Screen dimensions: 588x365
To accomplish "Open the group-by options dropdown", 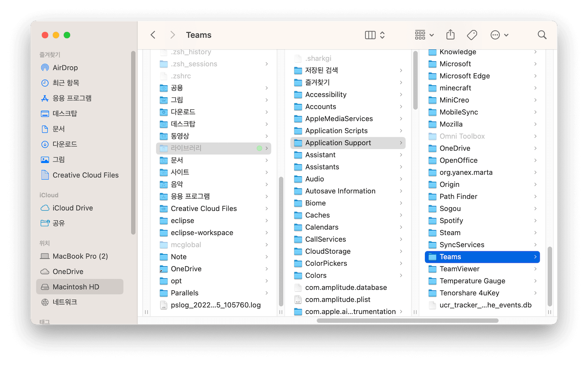I will tap(424, 35).
